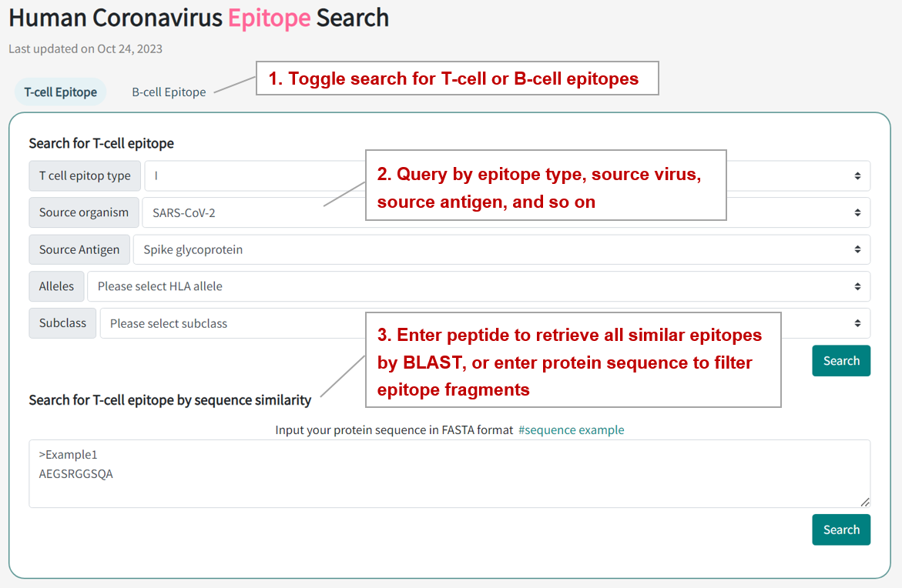
Task: Switch to the B-cell Epitope tab
Action: (169, 92)
